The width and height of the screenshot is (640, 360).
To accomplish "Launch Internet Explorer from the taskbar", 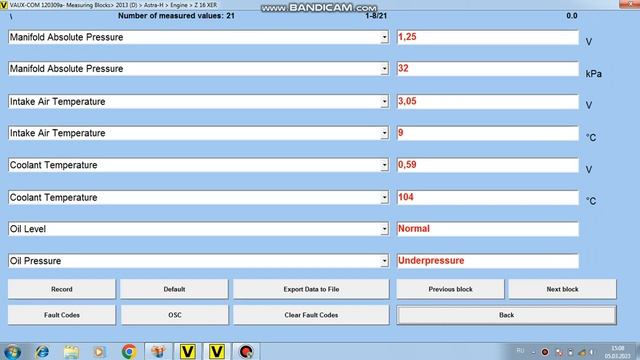I will [42, 351].
